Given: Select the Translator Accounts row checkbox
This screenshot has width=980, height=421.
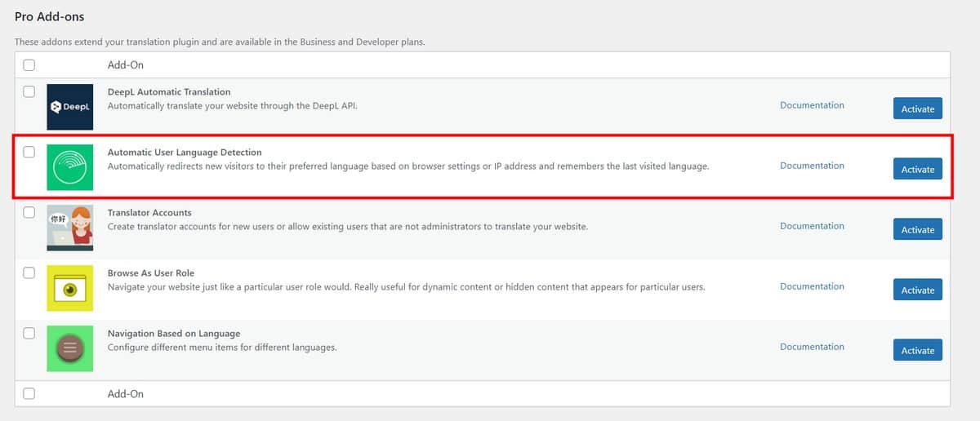Looking at the screenshot, I should 29,212.
